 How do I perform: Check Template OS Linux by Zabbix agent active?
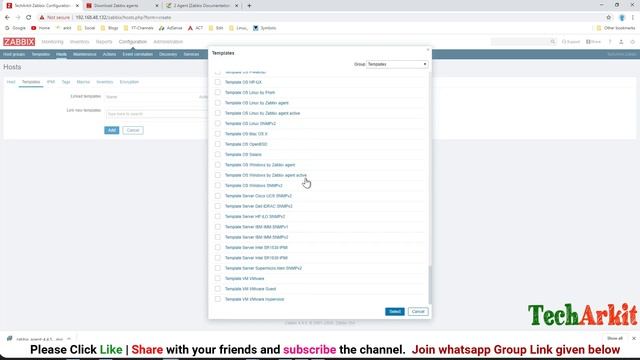[218, 113]
